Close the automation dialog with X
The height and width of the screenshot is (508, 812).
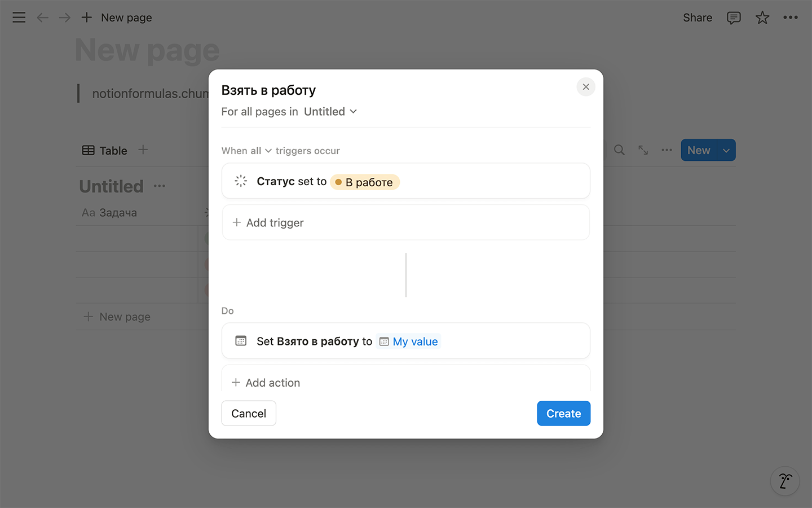[x=586, y=87]
